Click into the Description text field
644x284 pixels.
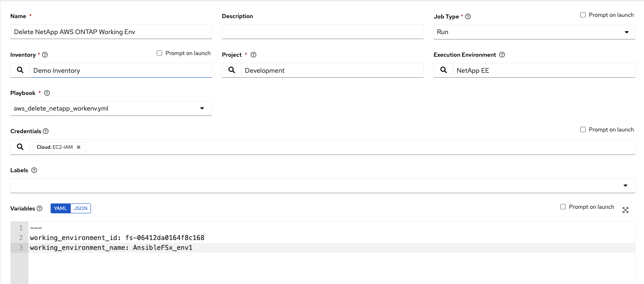point(322,32)
